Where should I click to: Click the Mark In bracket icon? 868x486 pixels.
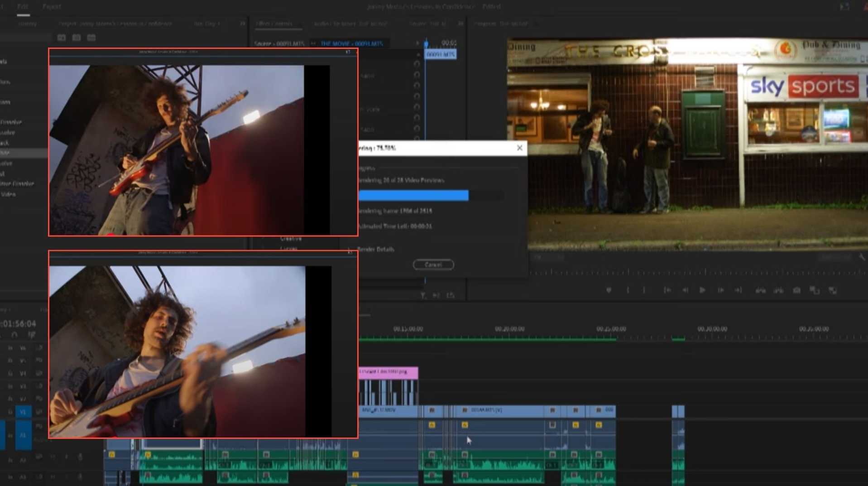(x=628, y=290)
